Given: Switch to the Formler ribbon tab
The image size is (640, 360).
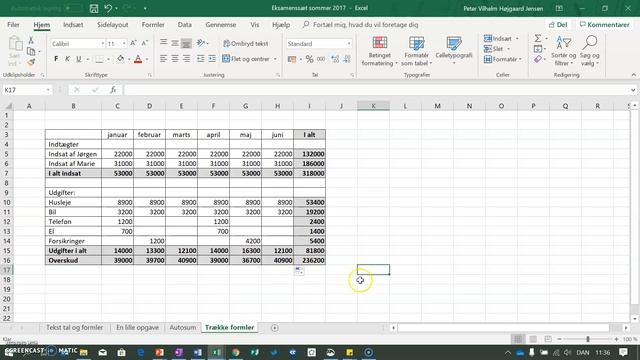Looking at the screenshot, I should point(153,24).
